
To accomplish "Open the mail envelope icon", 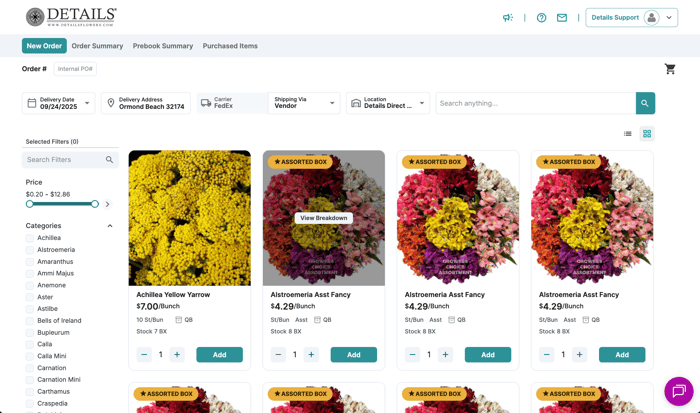I will 562,18.
